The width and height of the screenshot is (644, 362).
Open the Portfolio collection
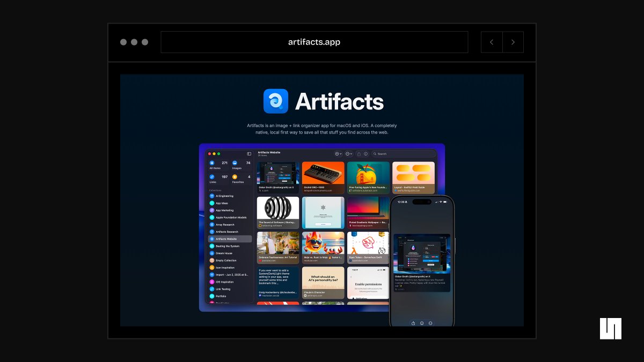(x=230, y=296)
